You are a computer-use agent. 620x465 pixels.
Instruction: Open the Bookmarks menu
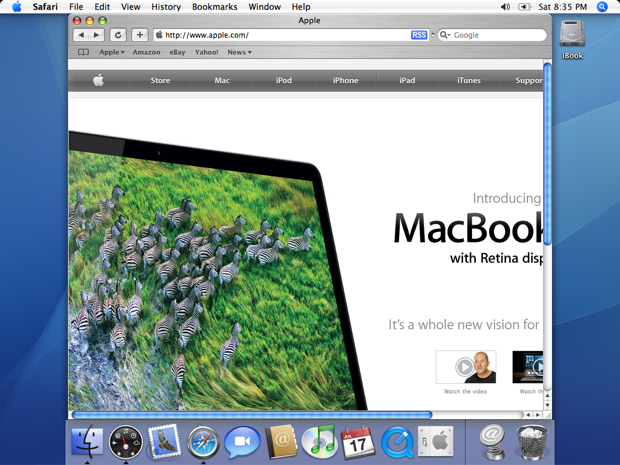(215, 7)
